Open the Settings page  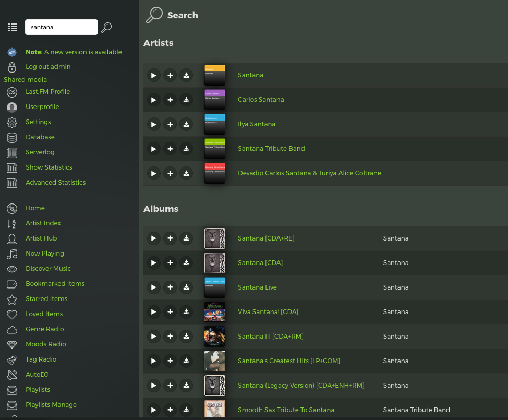pos(38,122)
